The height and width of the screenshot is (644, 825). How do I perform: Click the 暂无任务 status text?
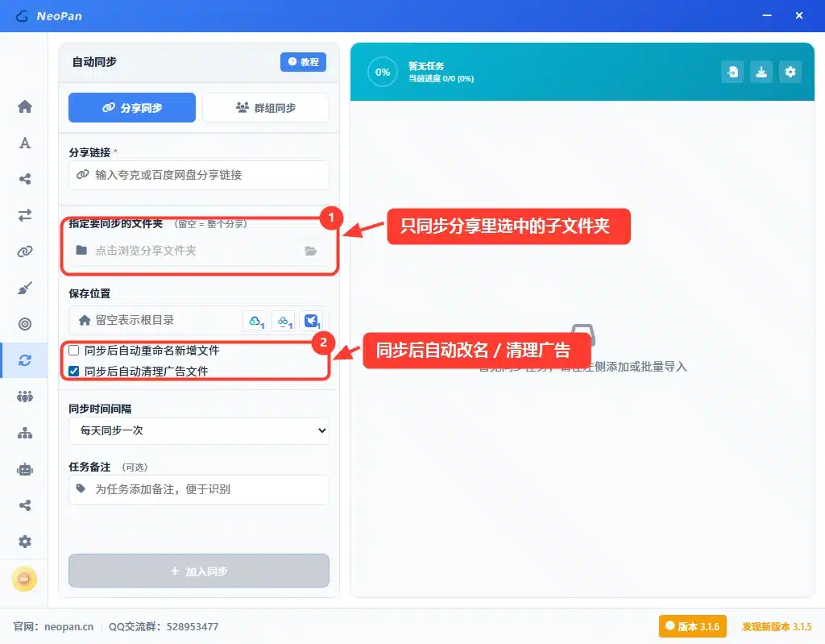(426, 66)
